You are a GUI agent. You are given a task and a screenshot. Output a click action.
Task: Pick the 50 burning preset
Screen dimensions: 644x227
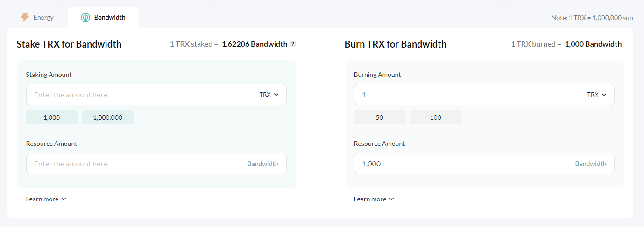[x=380, y=117]
